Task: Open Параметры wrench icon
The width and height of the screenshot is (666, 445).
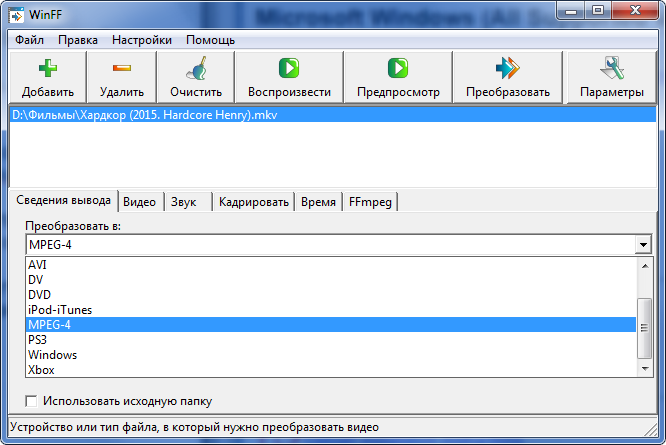Action: coord(612,68)
